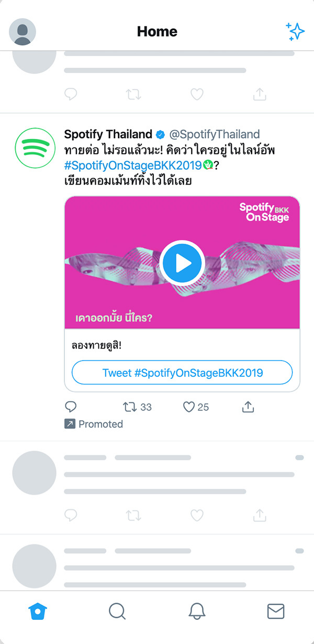The height and width of the screenshot is (644, 314).
Task: Click the Spotify On Stage BKK logo
Action: coord(264,212)
